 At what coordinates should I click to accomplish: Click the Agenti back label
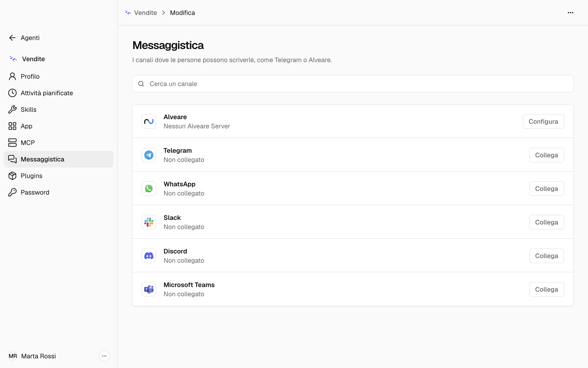[30, 38]
